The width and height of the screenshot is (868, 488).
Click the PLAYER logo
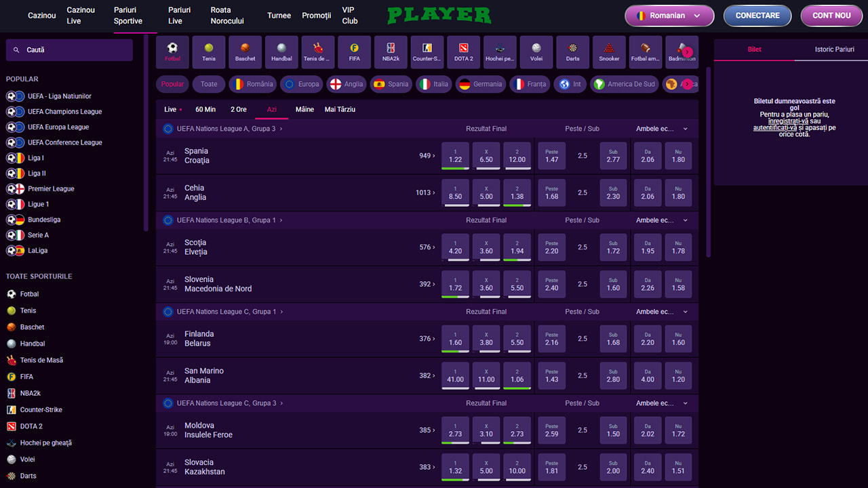pos(439,16)
